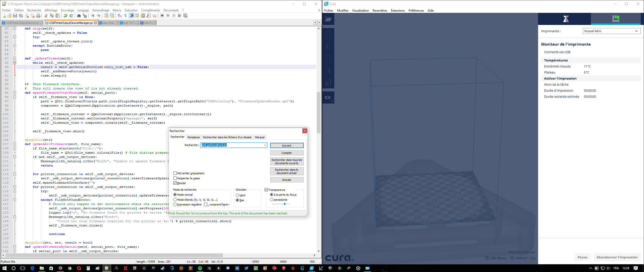This screenshot has height=272, width=644.
Task: Click the Zoom in magnifier icon
Action: 93,16
